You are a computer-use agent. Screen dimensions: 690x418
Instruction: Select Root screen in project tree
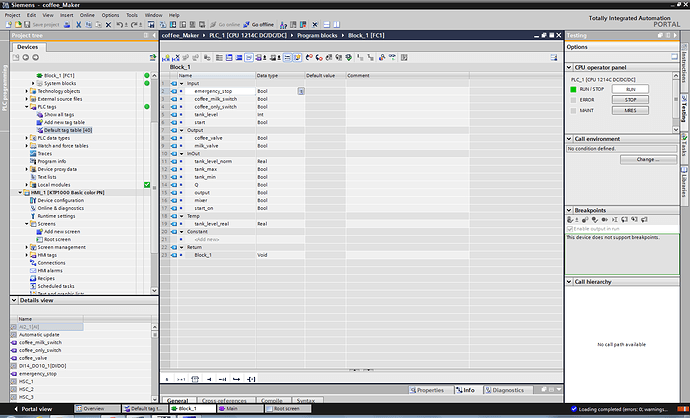pyautogui.click(x=57, y=239)
